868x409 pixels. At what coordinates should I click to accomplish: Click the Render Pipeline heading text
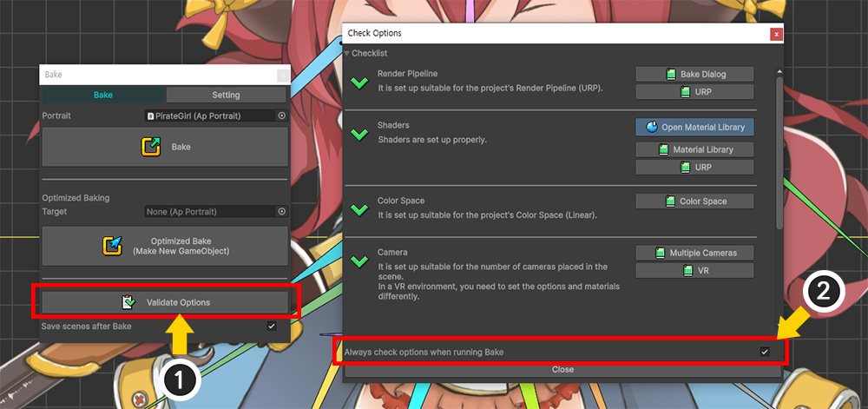pos(407,74)
